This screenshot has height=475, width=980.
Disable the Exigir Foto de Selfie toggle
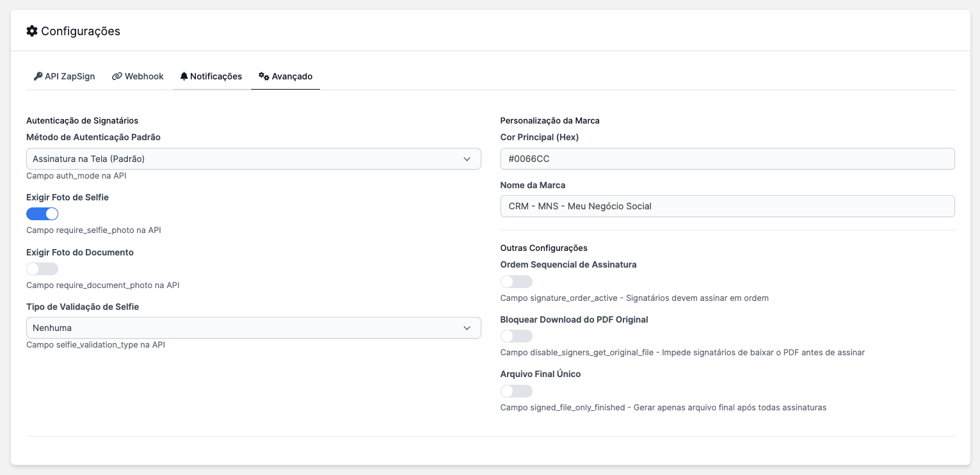[42, 213]
